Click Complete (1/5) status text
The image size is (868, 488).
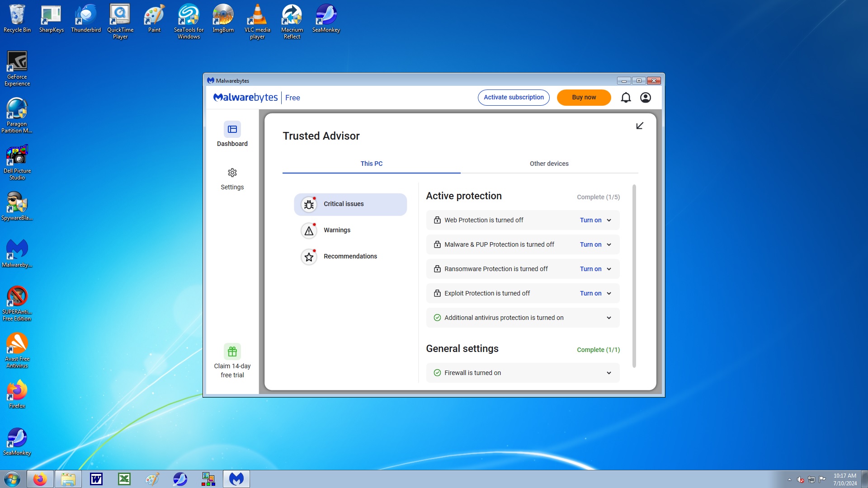598,197
